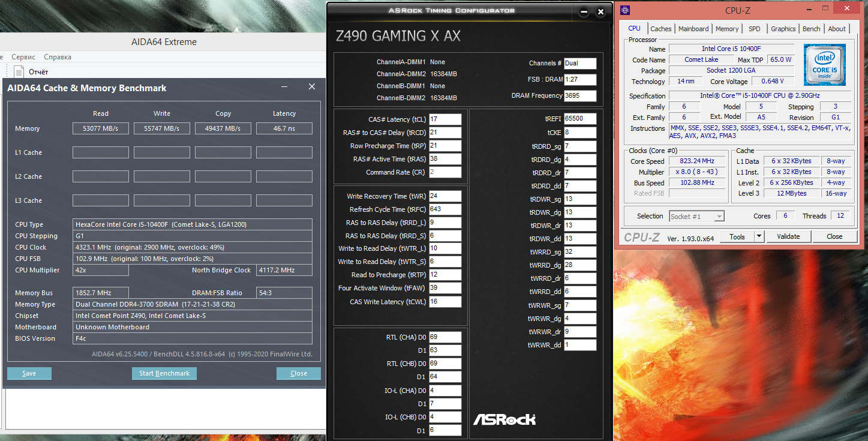Expand the Tools dropdown arrow in CPU-Z

[x=759, y=236]
